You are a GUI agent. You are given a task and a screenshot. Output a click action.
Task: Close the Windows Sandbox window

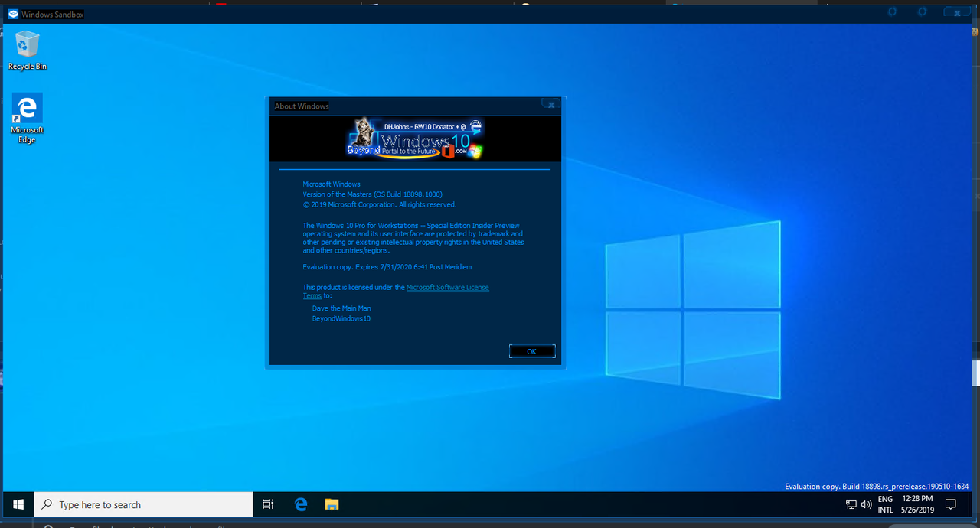click(x=958, y=13)
